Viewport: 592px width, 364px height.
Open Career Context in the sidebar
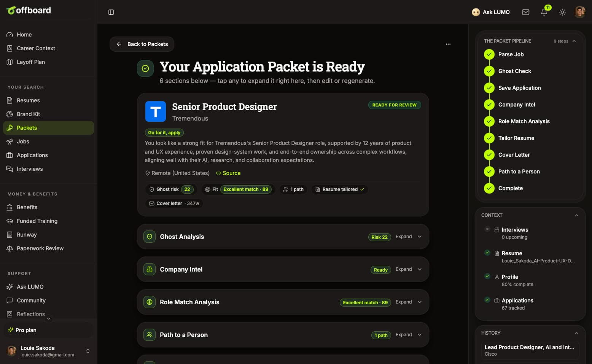pos(48,48)
